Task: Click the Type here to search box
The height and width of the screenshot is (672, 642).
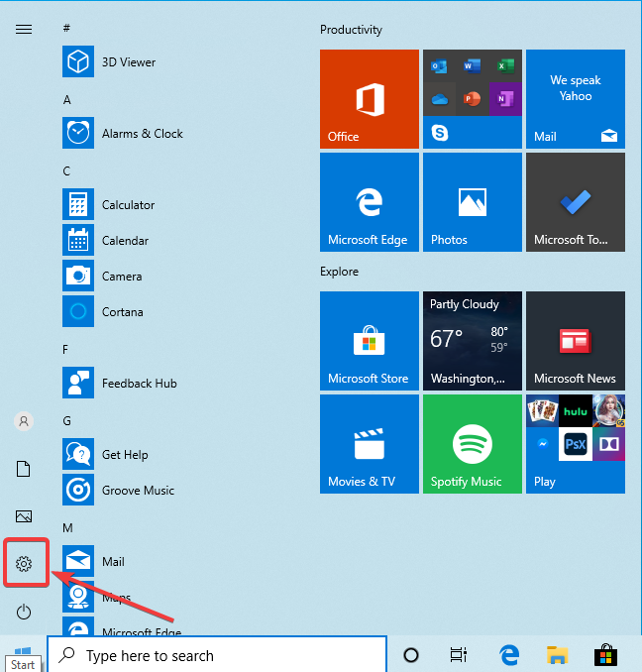Action: click(x=217, y=655)
